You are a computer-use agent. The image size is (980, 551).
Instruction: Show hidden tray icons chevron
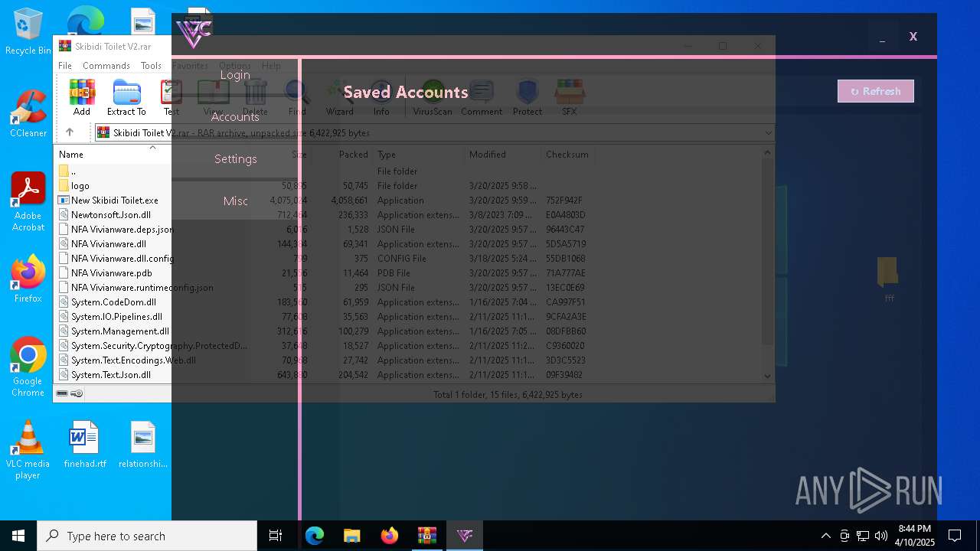[x=825, y=536]
